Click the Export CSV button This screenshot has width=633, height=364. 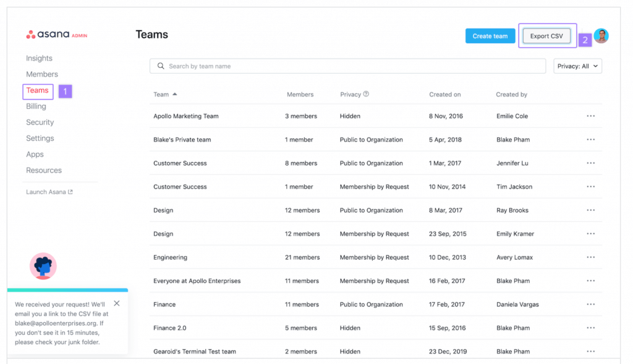[546, 36]
